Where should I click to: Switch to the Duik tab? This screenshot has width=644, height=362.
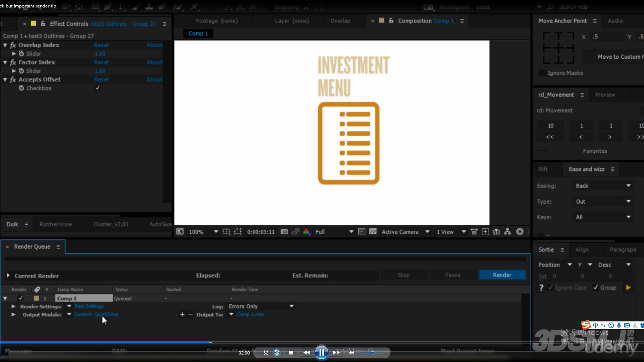12,224
